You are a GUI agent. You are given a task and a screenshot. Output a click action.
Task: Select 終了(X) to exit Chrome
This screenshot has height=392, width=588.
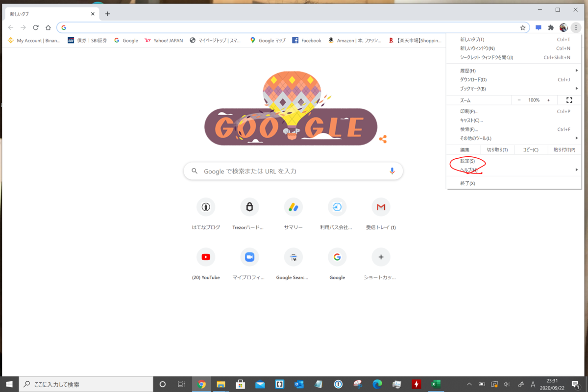coord(514,183)
